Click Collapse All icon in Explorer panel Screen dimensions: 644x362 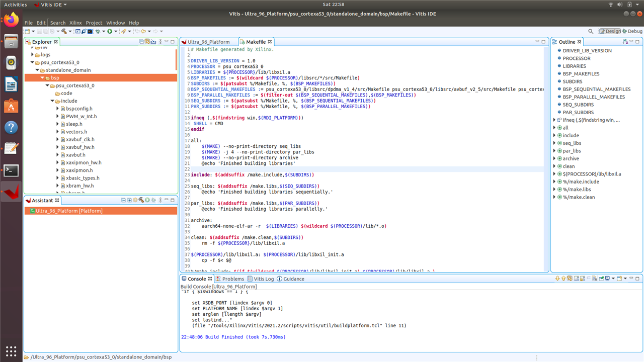point(141,42)
